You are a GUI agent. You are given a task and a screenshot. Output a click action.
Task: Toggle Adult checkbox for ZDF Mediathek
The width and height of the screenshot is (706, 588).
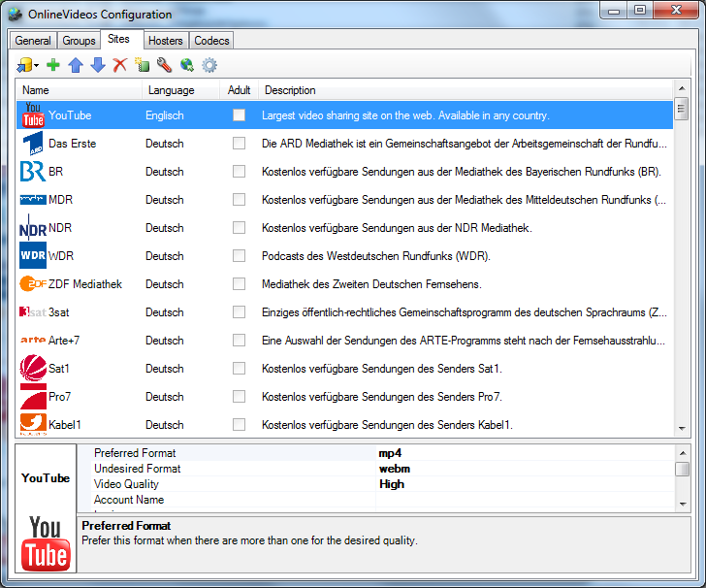240,284
